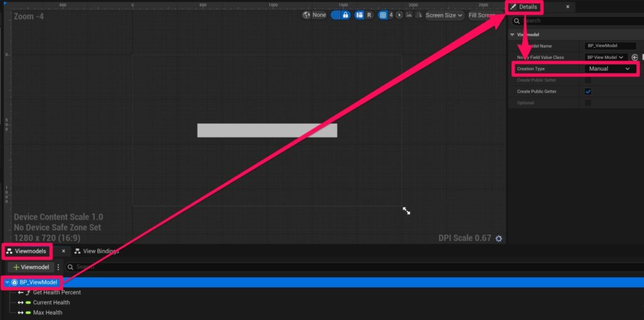This screenshot has width=644, height=320.
Task: Click the layout mode icon beside R
Action: [360, 15]
